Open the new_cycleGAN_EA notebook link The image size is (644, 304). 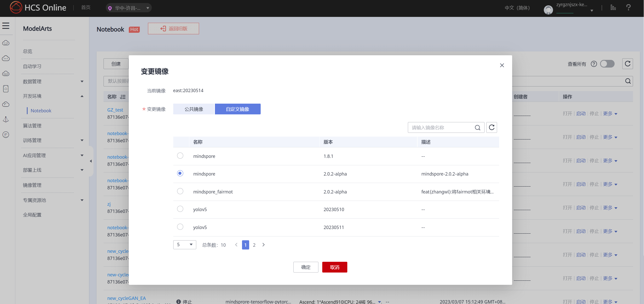point(126,298)
